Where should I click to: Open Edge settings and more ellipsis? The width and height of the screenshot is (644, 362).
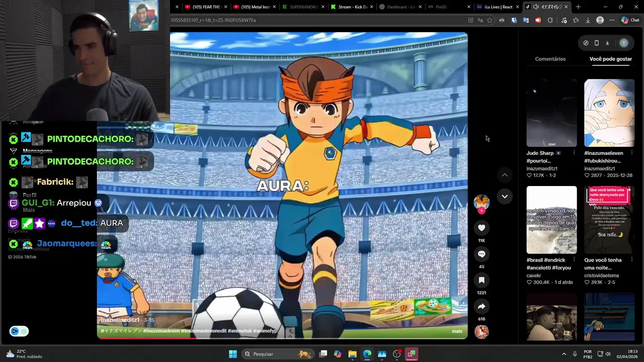coord(612,20)
